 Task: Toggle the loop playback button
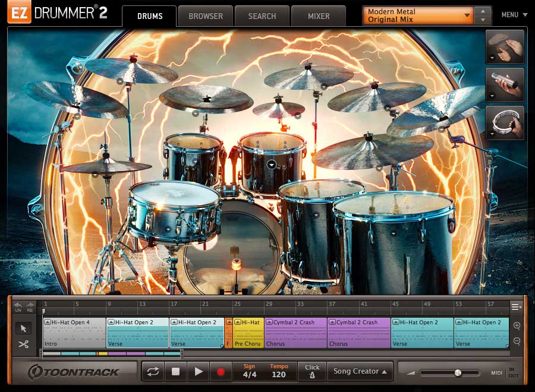point(153,371)
